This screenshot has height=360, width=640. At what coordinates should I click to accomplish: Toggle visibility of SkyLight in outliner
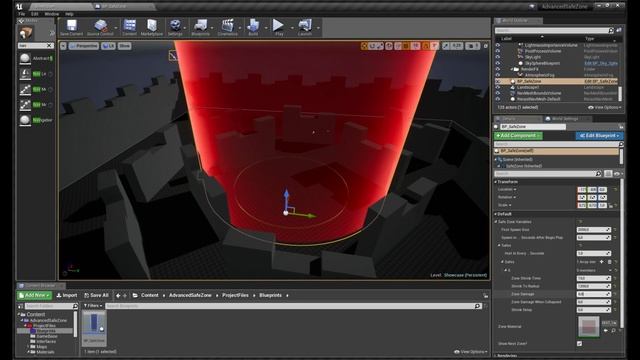(x=498, y=57)
